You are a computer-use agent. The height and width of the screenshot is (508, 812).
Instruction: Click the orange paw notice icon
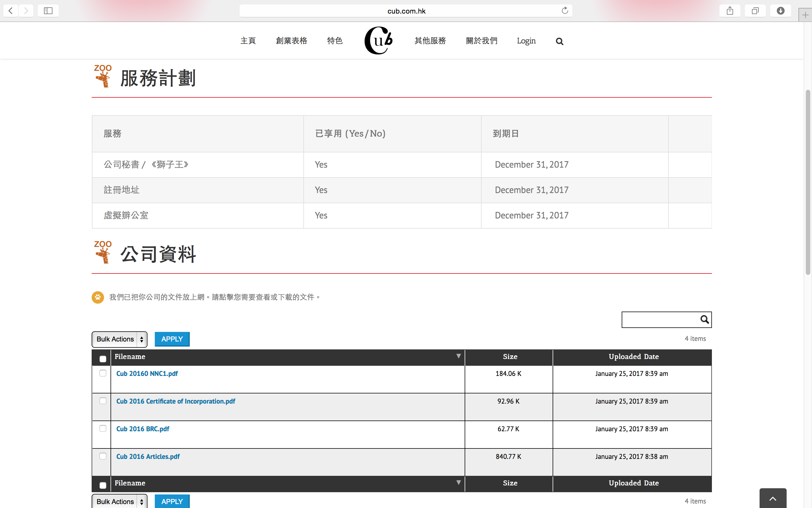coord(98,297)
